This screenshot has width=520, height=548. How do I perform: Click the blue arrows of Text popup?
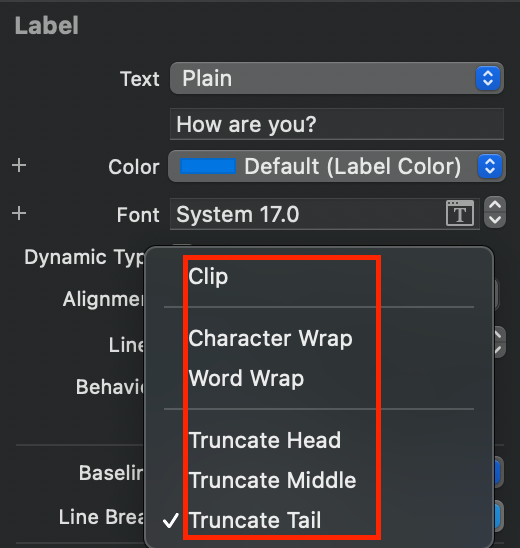point(488,78)
